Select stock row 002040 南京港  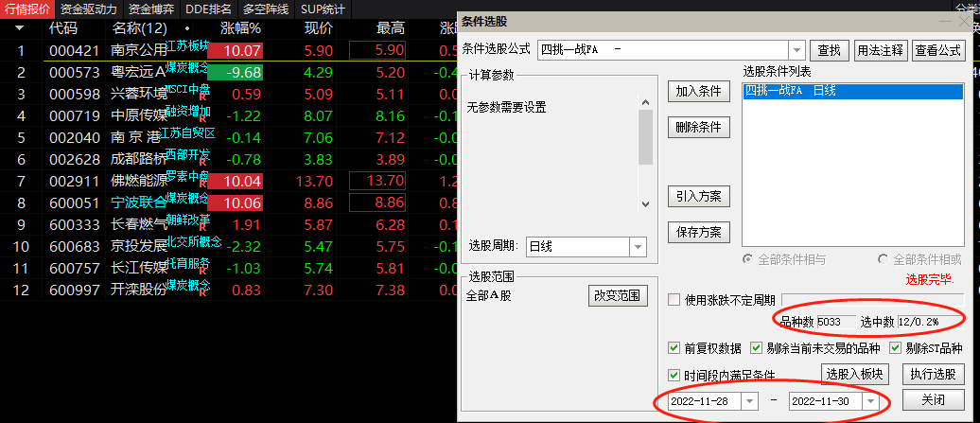228,137
